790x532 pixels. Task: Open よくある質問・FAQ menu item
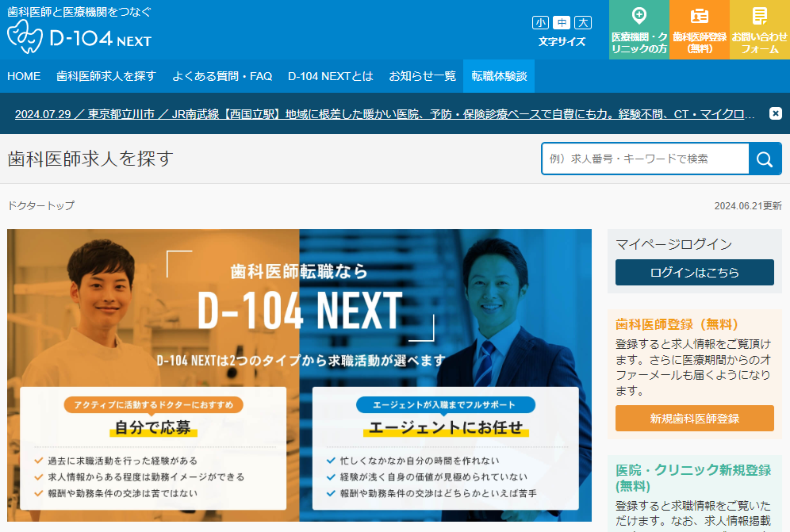(222, 76)
